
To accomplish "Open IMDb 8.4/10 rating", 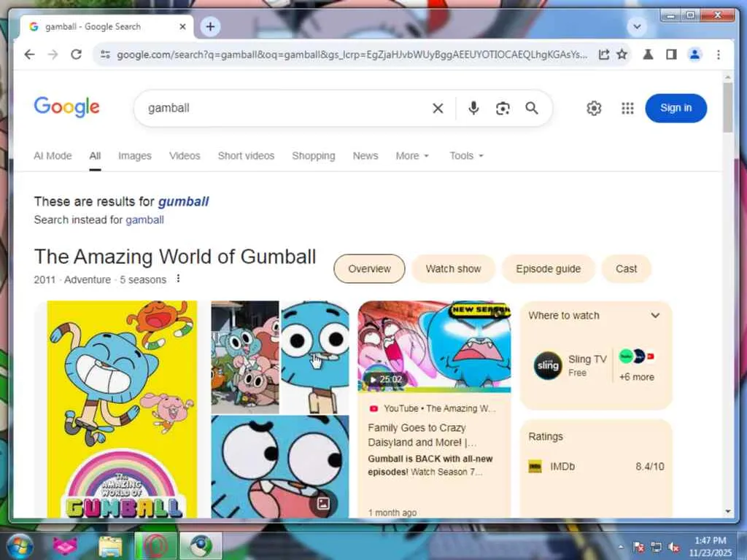I will 596,466.
